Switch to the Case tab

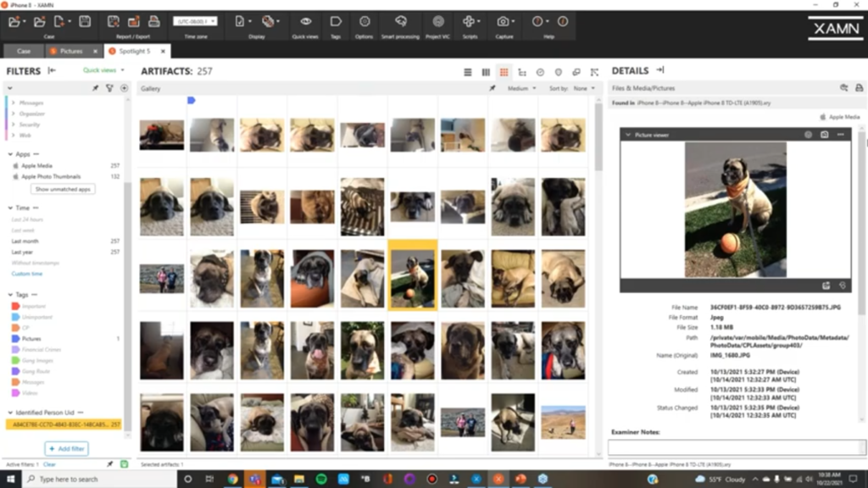23,51
